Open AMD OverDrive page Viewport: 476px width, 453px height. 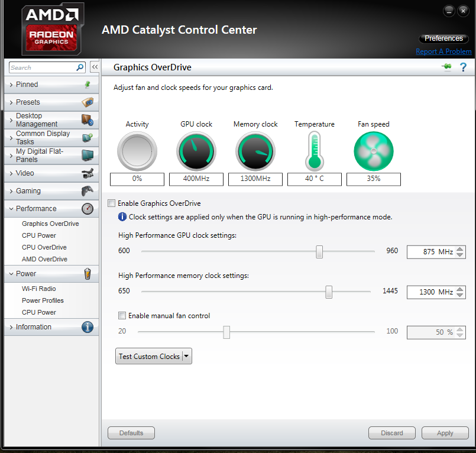tap(44, 259)
